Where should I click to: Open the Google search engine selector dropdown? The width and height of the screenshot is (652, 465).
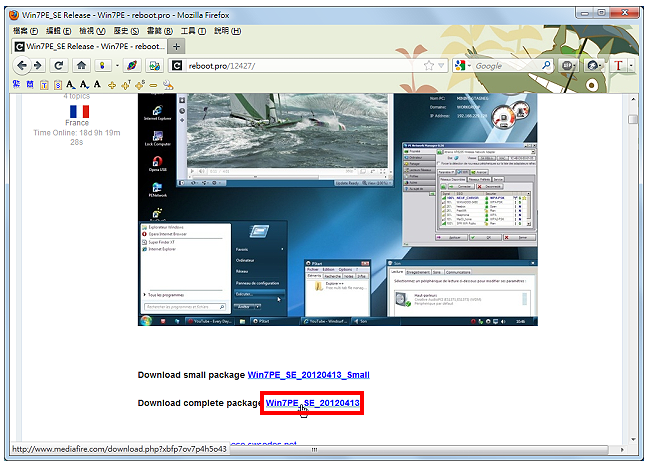[463, 66]
